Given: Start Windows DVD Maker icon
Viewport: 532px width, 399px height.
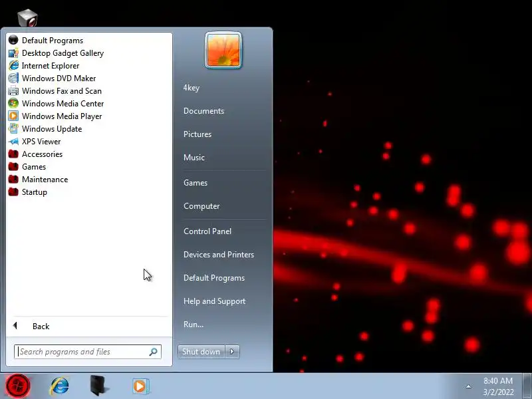Looking at the screenshot, I should [x=13, y=78].
